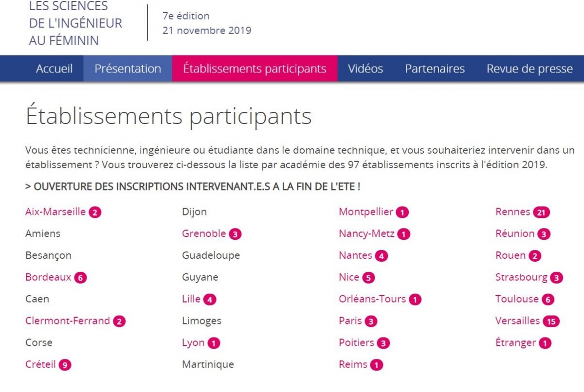Click the number badge next to Créteil

(x=66, y=364)
